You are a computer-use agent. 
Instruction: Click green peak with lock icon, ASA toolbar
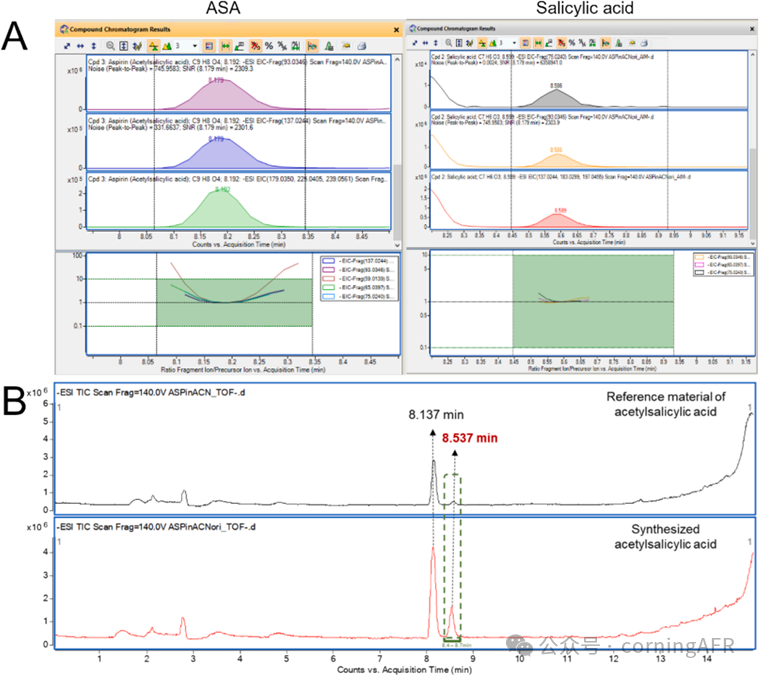tap(329, 46)
